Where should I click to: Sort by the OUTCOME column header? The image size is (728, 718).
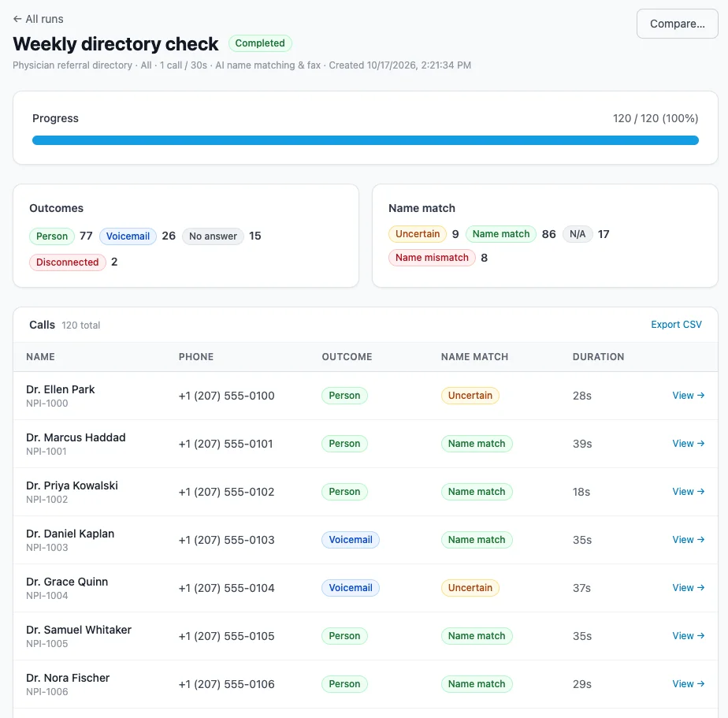[x=347, y=357]
